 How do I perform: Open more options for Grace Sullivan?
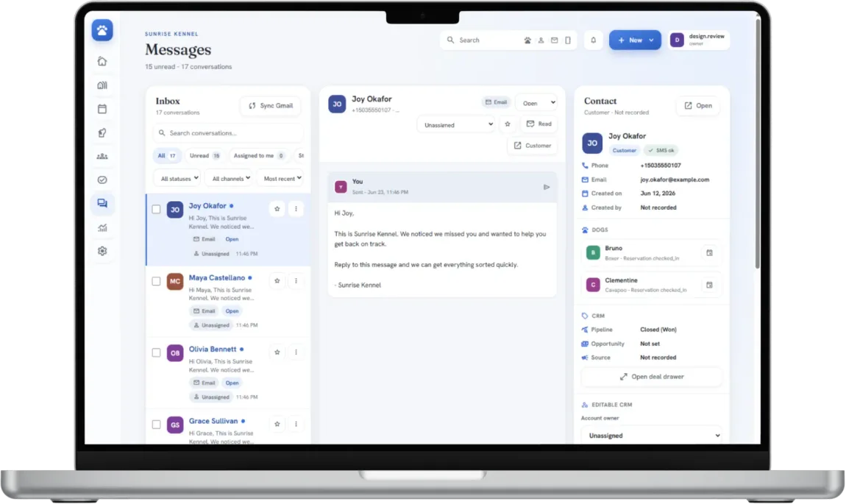click(x=296, y=424)
